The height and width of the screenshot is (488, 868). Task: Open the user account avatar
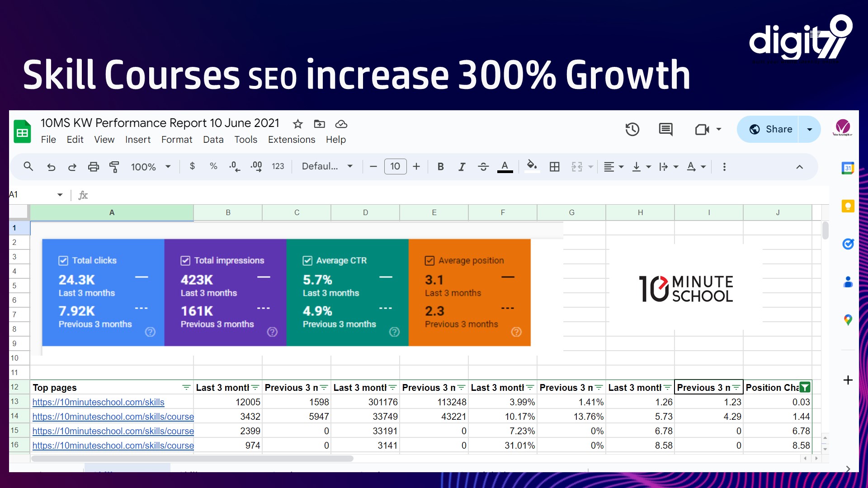point(843,128)
